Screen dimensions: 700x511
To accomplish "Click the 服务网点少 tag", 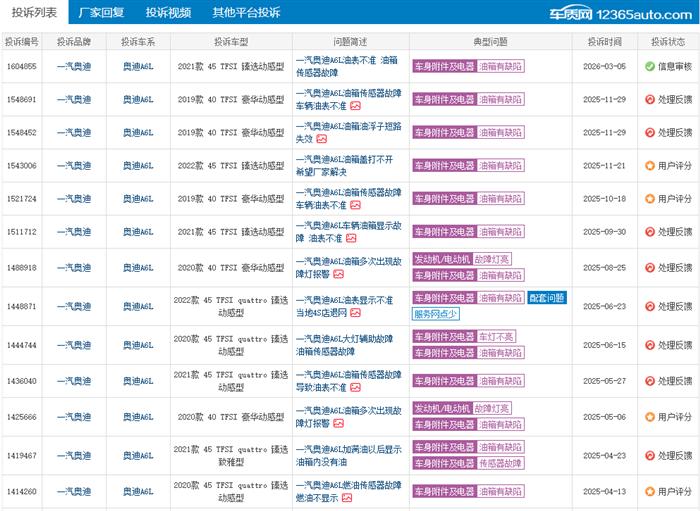I will [x=435, y=314].
